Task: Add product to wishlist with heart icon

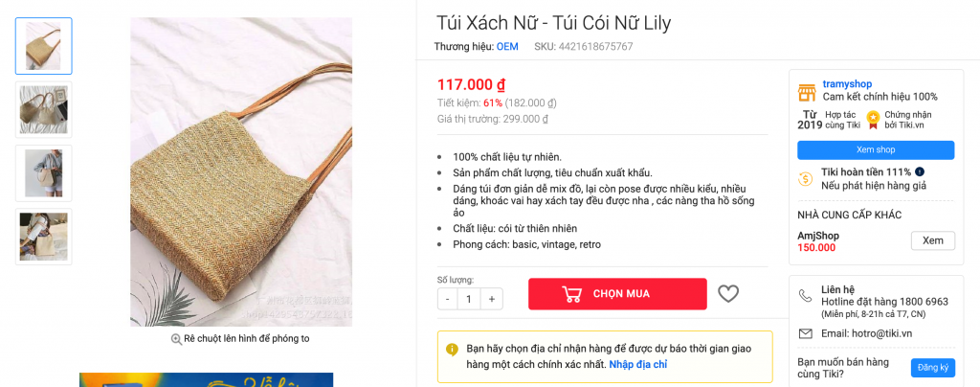Action: point(728,294)
